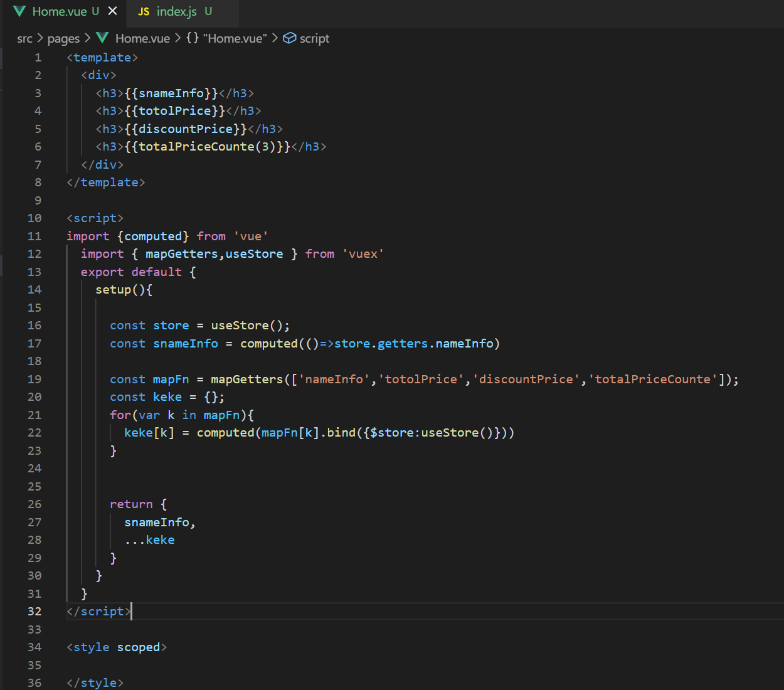The height and width of the screenshot is (690, 784).
Task: Click 'vuex' string on line 12
Action: [363, 254]
